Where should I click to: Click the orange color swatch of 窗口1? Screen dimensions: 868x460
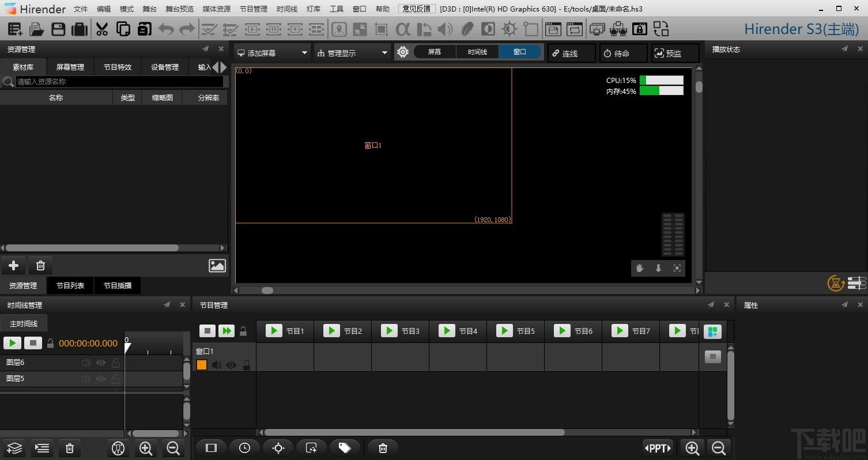(202, 365)
